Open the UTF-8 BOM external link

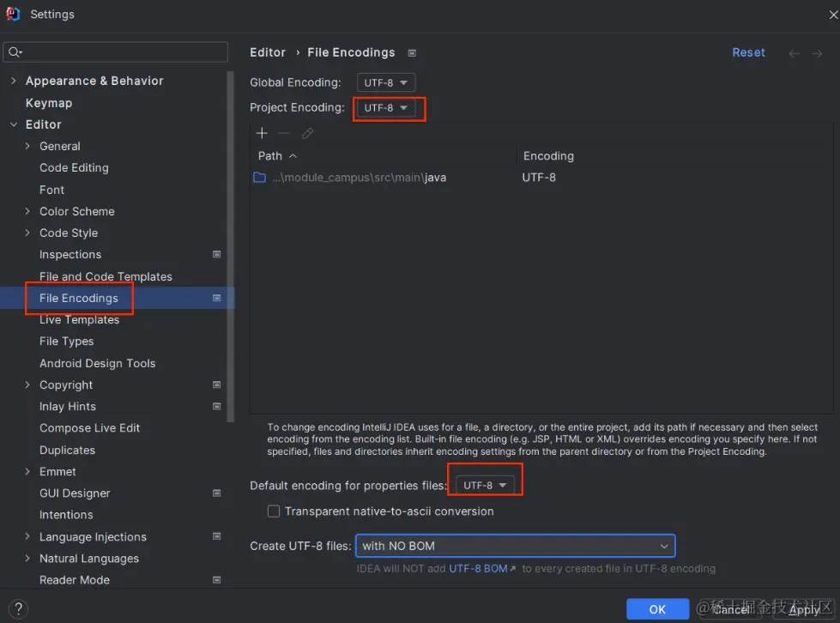point(481,568)
